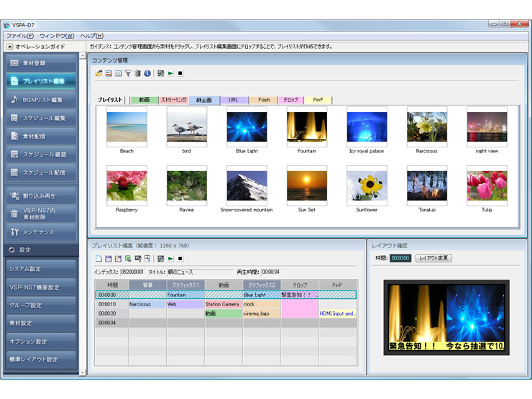Click the new playlist blank page icon

click(99, 258)
